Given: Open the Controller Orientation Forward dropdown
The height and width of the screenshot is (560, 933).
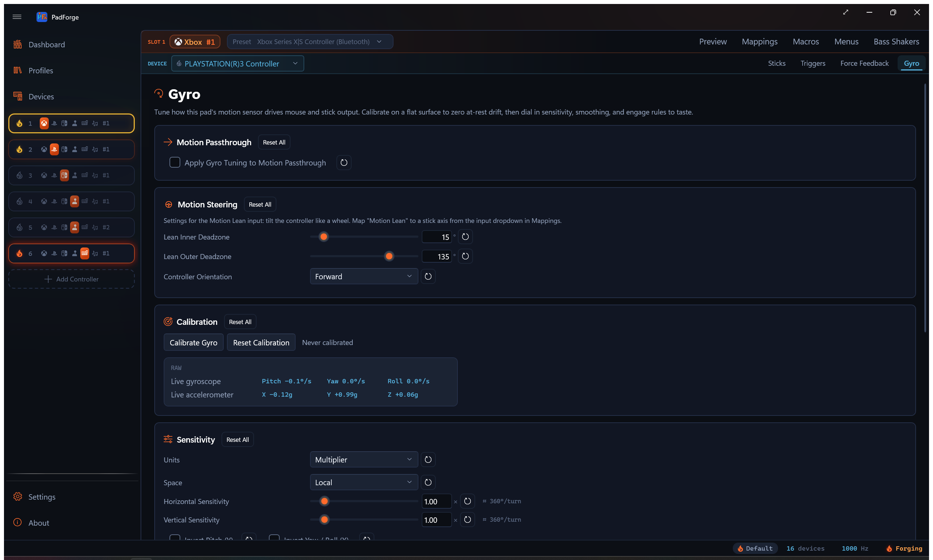Looking at the screenshot, I should [x=364, y=277].
